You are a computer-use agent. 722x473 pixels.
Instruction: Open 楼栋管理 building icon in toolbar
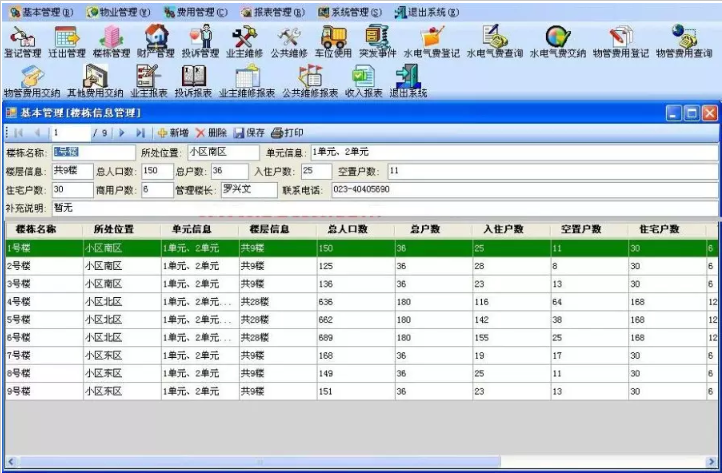point(111,41)
